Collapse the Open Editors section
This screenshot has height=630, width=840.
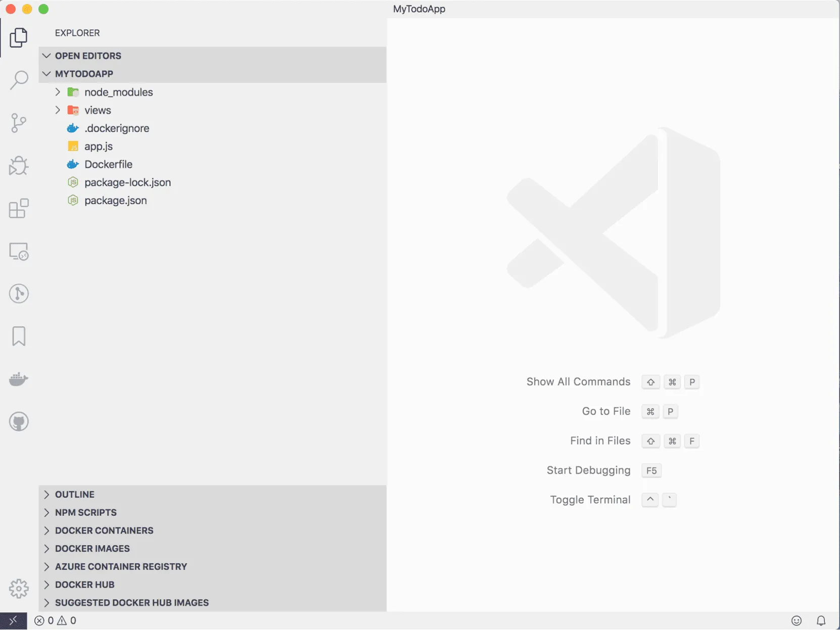[212, 56]
